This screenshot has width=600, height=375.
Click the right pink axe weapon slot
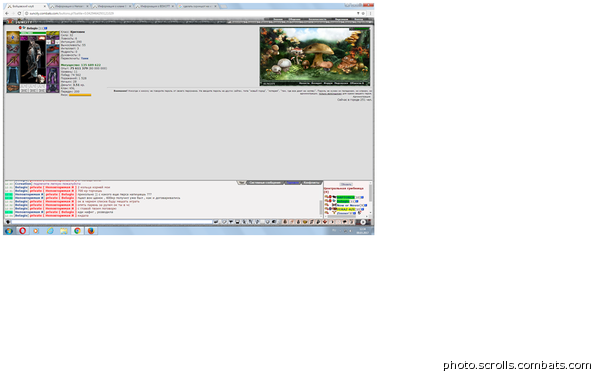[53, 60]
